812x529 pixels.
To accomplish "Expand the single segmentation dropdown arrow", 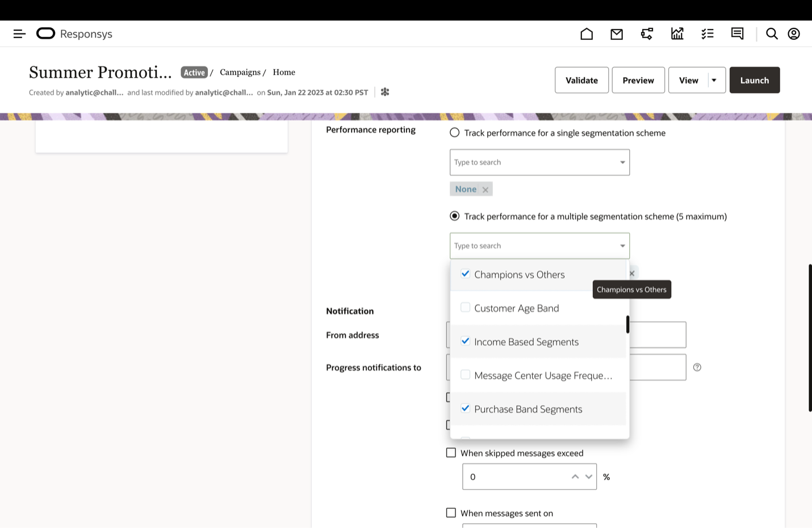I will pos(622,163).
